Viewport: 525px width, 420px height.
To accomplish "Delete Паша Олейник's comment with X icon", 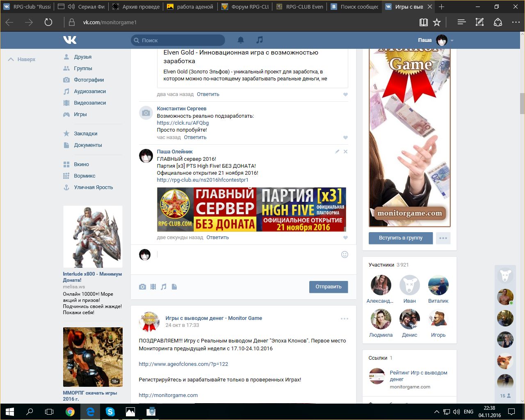I will coord(345,152).
